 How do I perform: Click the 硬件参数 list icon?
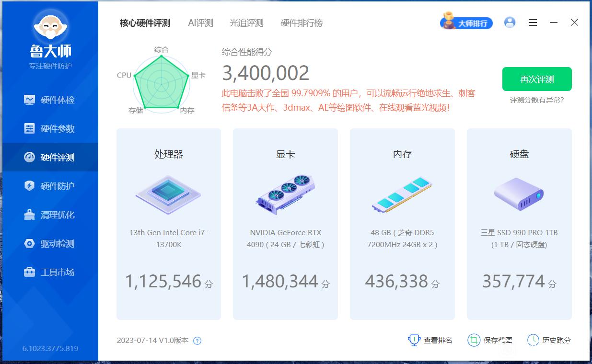click(x=29, y=128)
